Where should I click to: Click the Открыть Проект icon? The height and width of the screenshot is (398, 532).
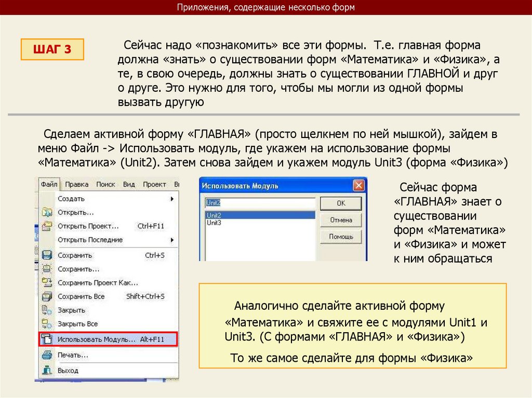pyautogui.click(x=47, y=226)
